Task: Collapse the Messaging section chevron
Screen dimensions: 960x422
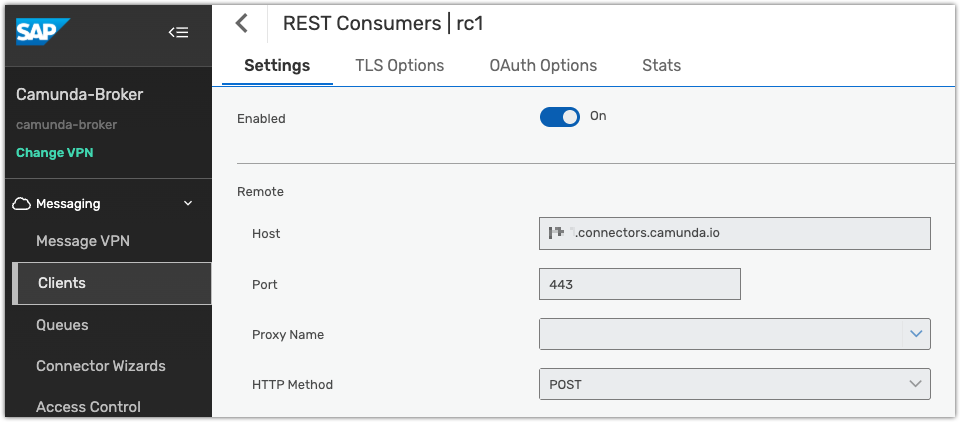Action: pos(188,204)
